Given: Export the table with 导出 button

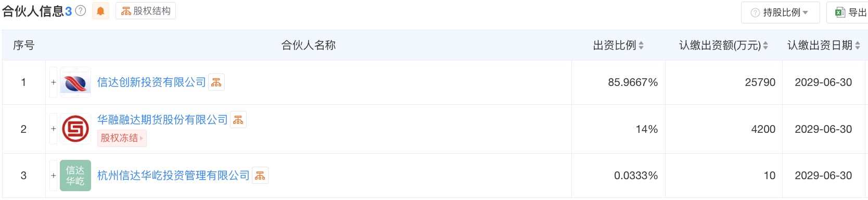Looking at the screenshot, I should pos(847,12).
